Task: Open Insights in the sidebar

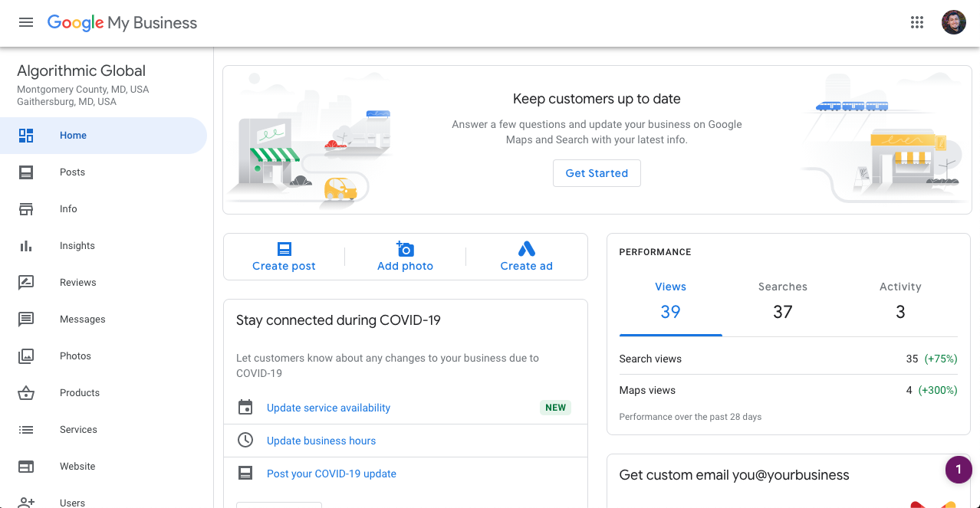Action: tap(104, 246)
